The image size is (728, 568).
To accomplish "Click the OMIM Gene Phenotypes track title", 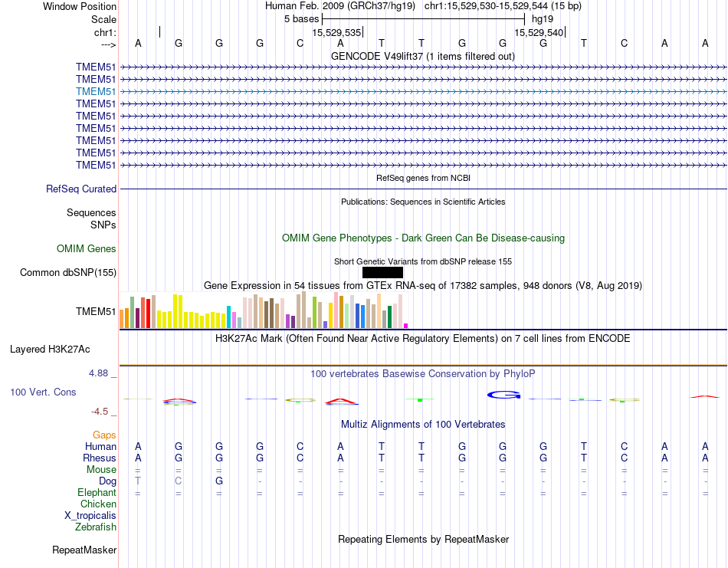I will click(423, 238).
